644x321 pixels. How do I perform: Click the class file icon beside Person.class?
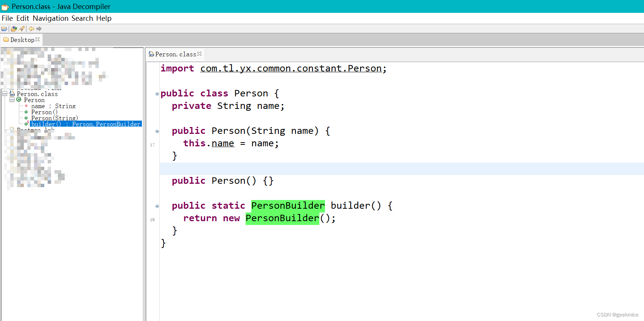pyautogui.click(x=12, y=93)
